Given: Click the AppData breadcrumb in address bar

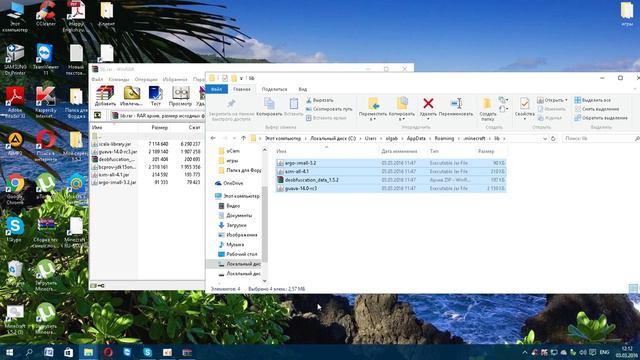Looking at the screenshot, I should pos(416,138).
